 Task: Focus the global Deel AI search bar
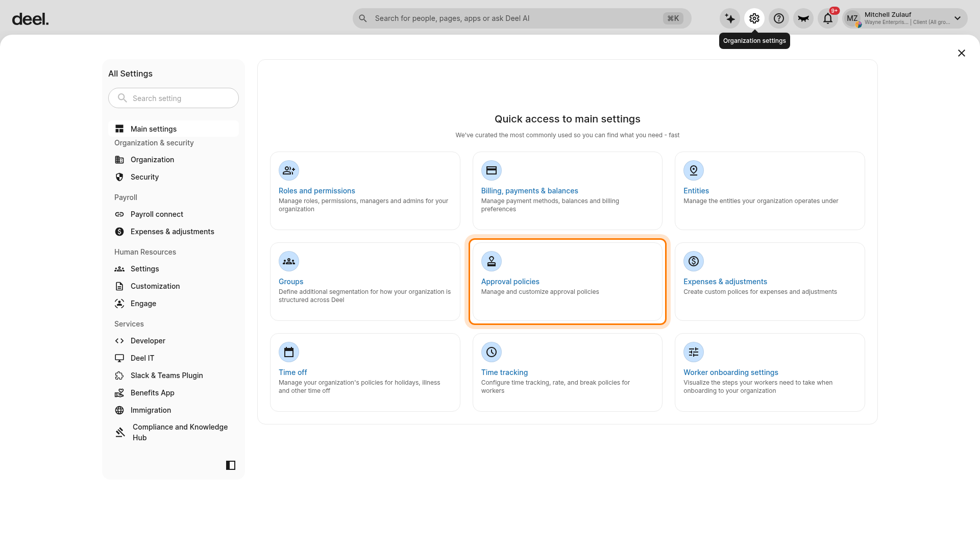point(522,18)
